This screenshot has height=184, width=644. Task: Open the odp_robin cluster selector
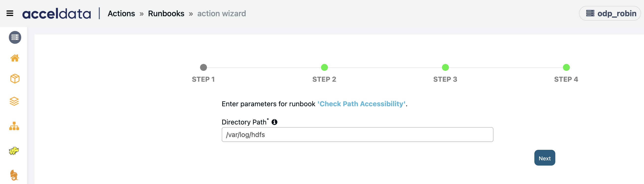point(610,14)
